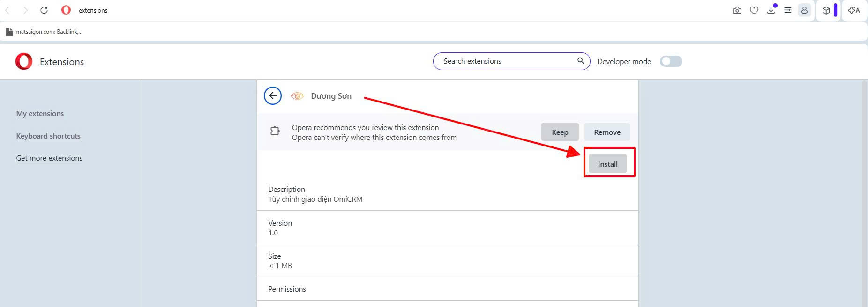Screen dimensions: 868x307
Task: Click the Opera Extensions logo
Action: [24, 61]
